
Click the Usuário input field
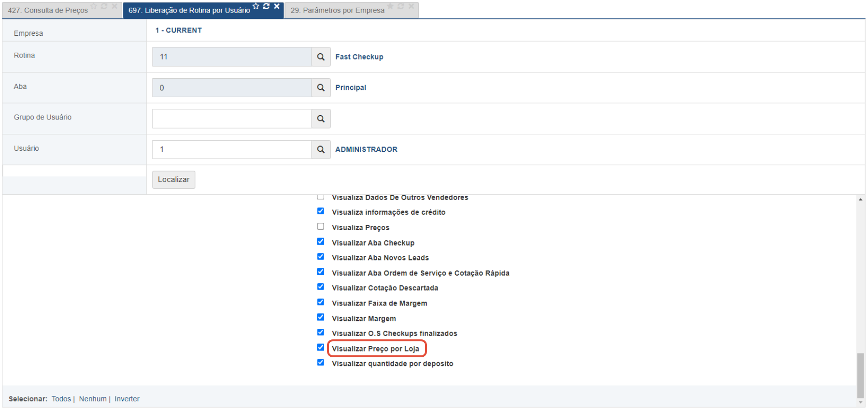coord(232,150)
